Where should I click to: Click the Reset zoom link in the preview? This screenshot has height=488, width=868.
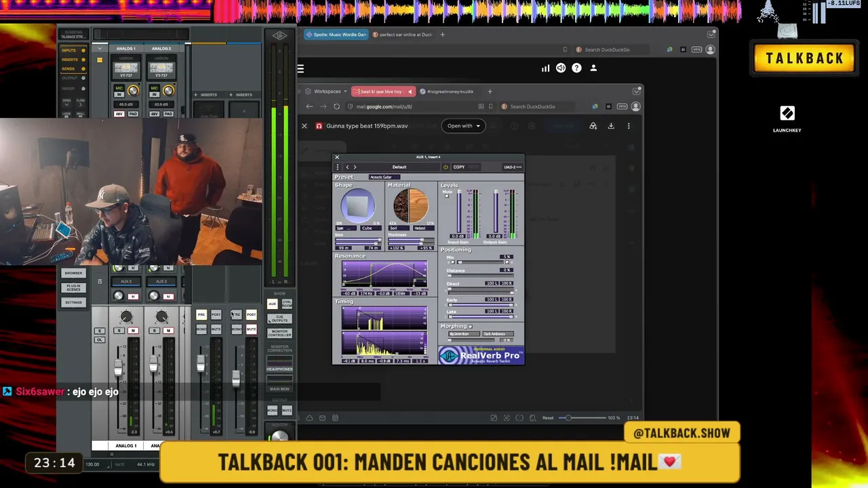548,418
